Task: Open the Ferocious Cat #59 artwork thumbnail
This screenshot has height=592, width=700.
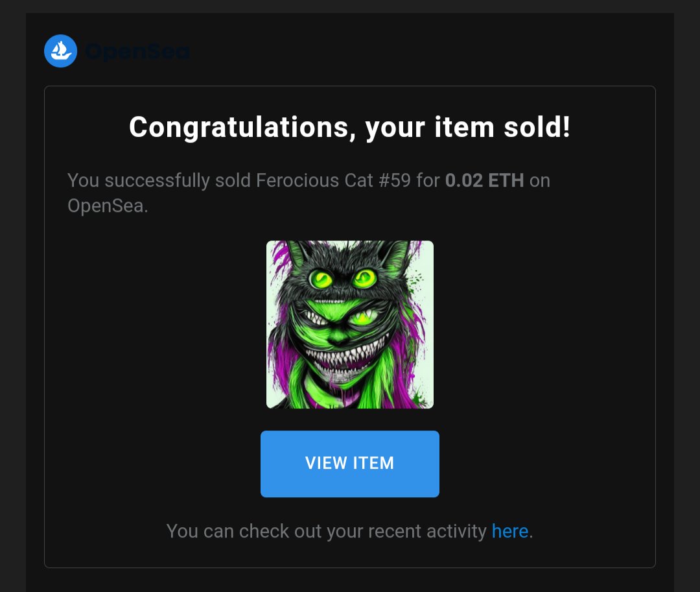Action: click(349, 325)
